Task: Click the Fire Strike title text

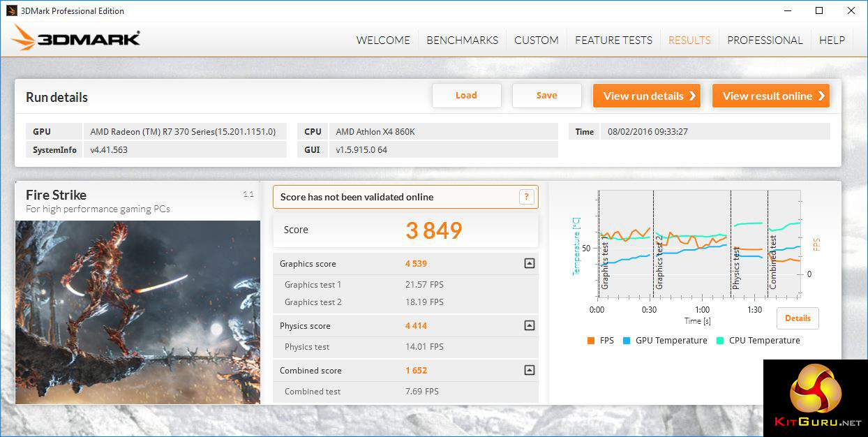Action: click(57, 195)
